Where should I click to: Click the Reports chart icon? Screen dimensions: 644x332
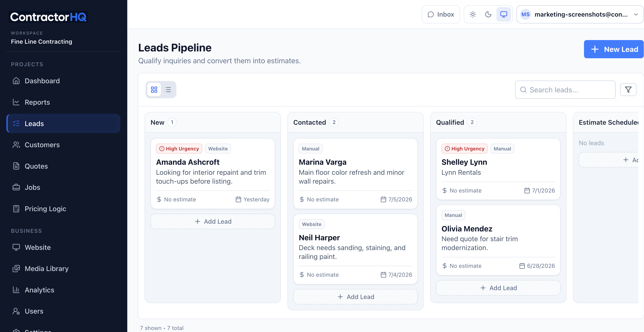pos(16,102)
